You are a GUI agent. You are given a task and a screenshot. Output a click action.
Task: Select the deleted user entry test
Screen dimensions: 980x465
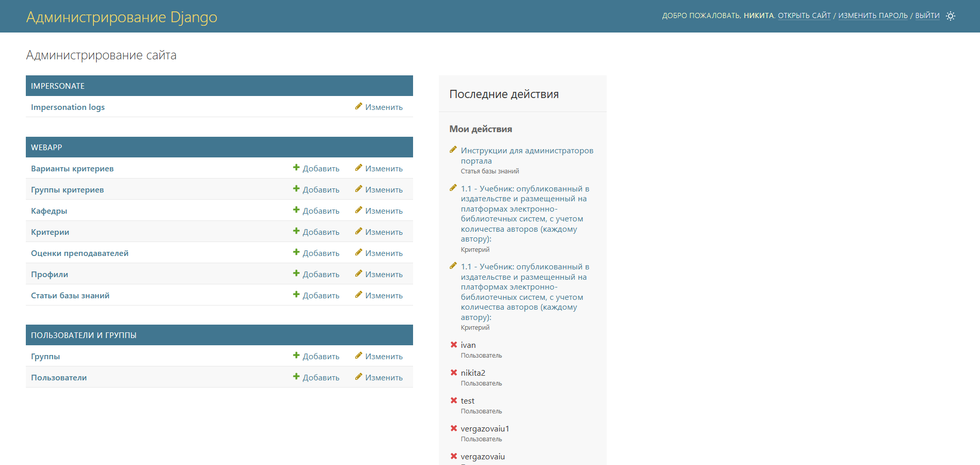pos(467,400)
